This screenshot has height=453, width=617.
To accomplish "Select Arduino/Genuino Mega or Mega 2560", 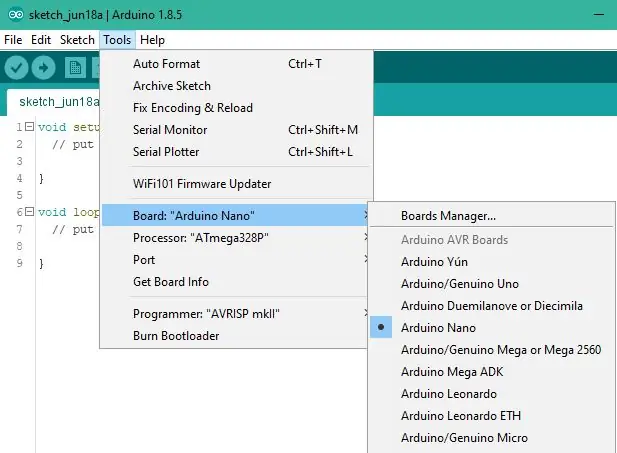I will [492, 349].
